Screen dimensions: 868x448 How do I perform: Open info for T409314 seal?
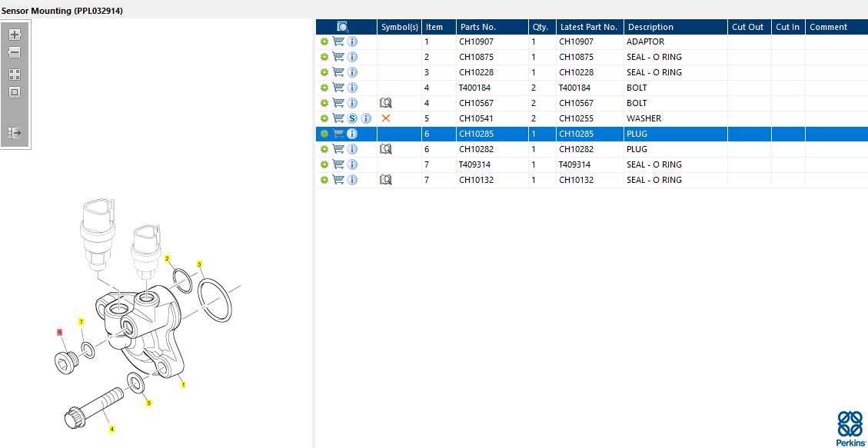pyautogui.click(x=352, y=164)
